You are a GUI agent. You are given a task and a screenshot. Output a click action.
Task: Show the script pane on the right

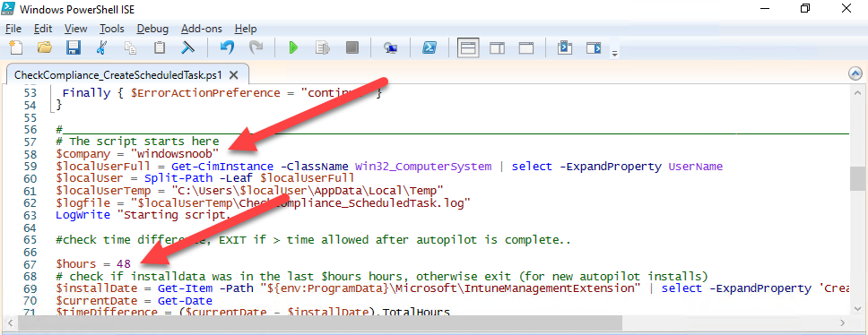[497, 48]
